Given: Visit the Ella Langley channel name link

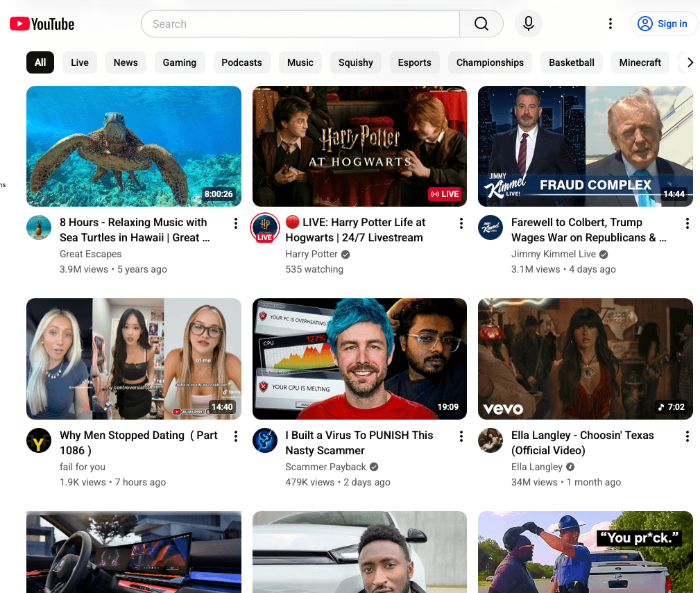Looking at the screenshot, I should 536,467.
